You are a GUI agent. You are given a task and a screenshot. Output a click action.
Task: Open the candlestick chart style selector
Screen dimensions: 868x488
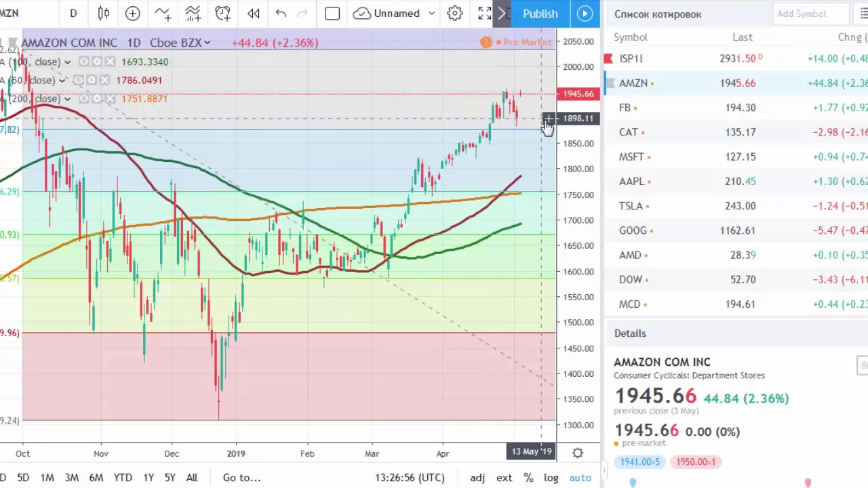[x=103, y=13]
